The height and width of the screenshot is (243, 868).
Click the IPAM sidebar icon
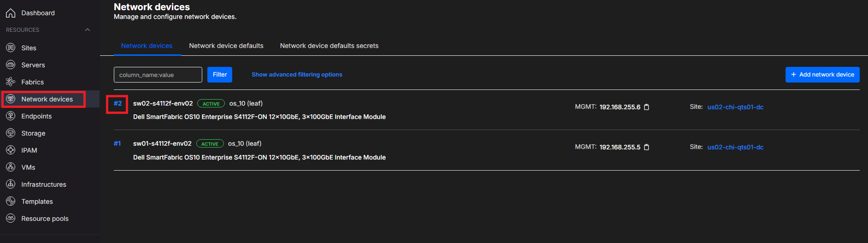point(11,150)
